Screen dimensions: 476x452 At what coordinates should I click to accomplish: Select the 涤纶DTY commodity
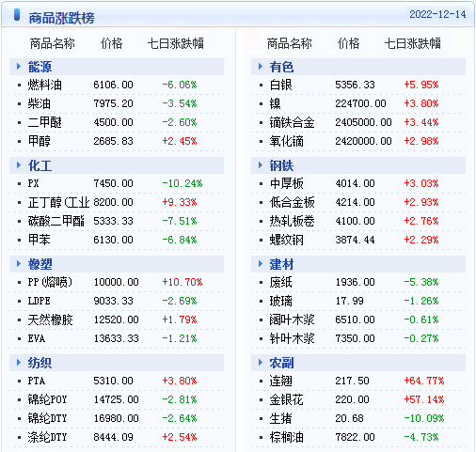coord(47,437)
